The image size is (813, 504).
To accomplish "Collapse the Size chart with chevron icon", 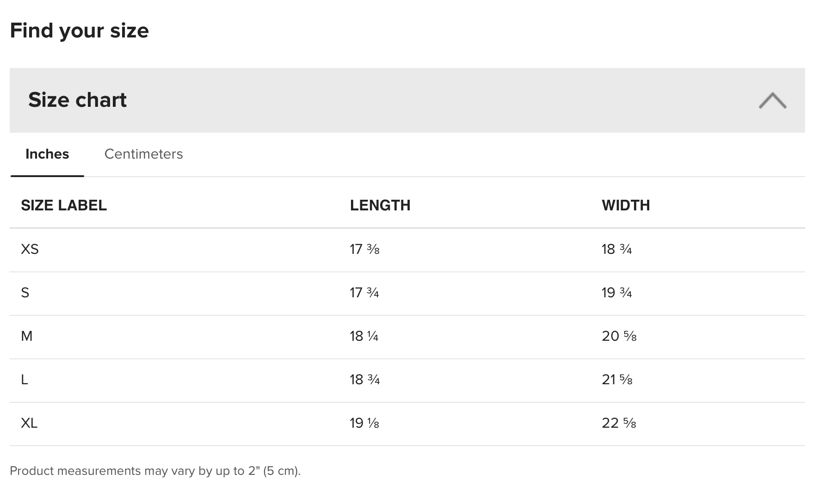I will 772,100.
